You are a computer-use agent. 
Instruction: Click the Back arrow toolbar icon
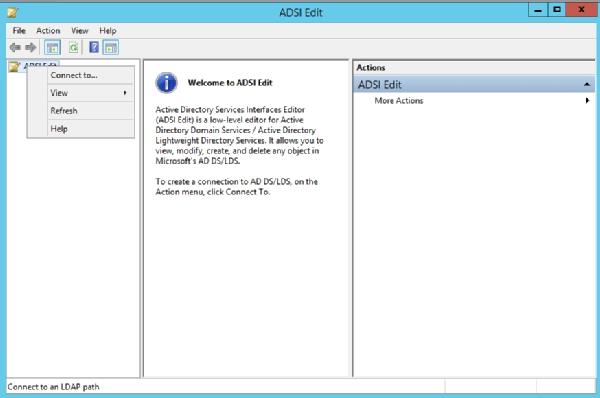(15, 47)
